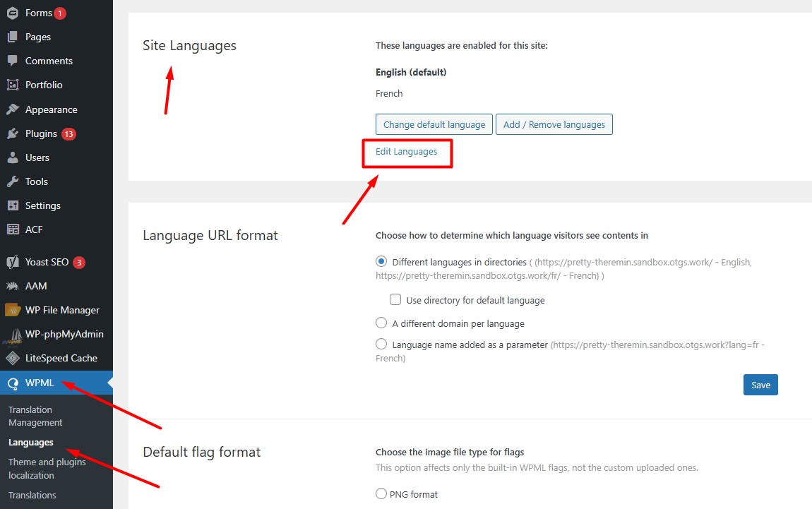Open the Translations submenu item
Image resolution: width=812 pixels, height=509 pixels.
coord(32,495)
